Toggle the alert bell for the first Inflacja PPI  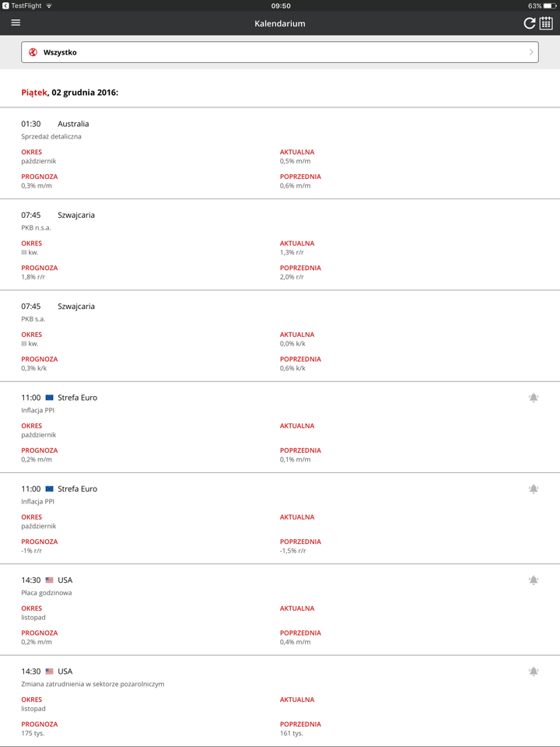[x=534, y=397]
